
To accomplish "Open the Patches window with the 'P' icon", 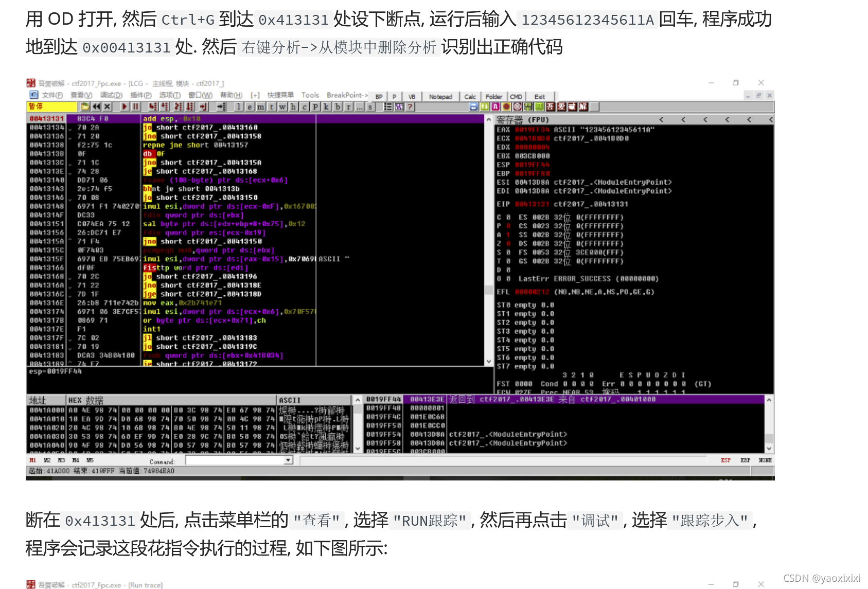I will pos(315,106).
